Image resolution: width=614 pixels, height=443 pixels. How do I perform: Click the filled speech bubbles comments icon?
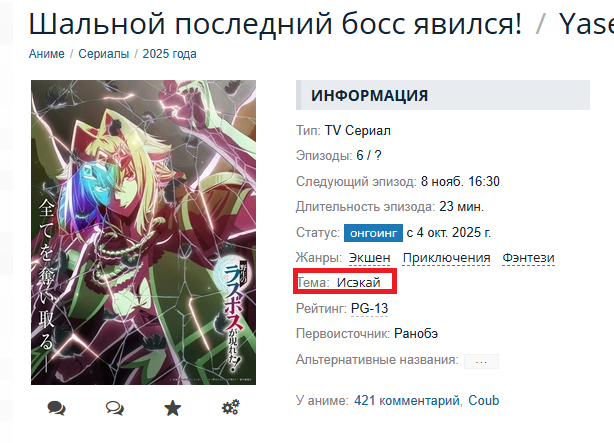click(x=56, y=408)
